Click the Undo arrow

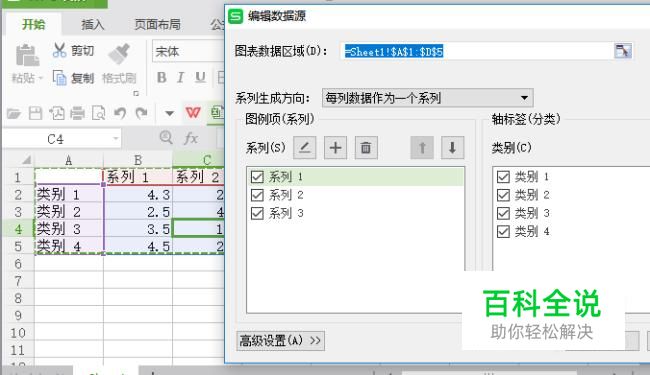120,113
